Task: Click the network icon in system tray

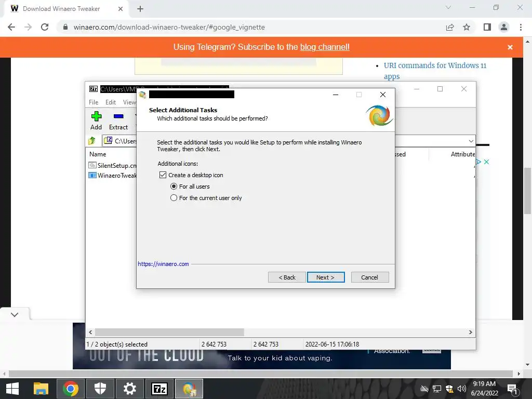Action: [436, 389]
